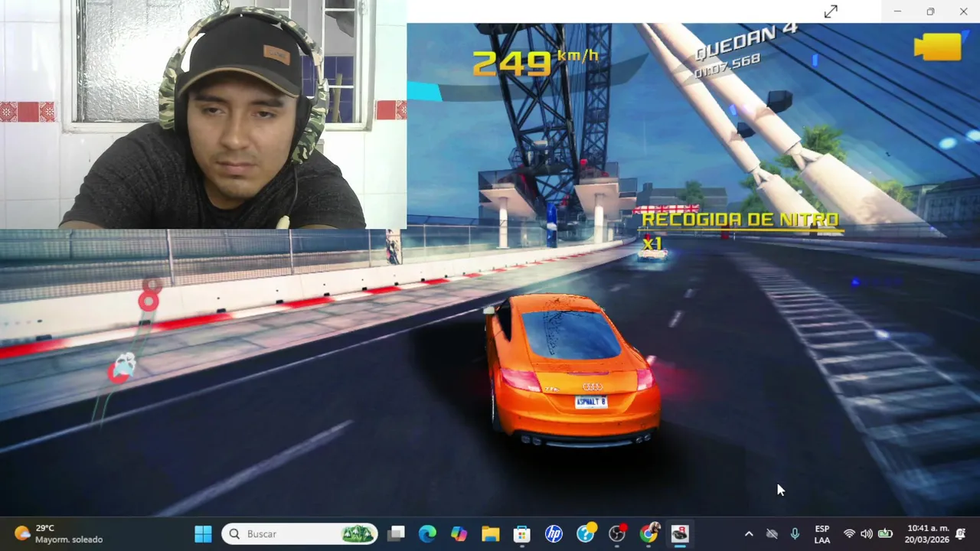Click the yellow camera view icon in the game
The height and width of the screenshot is (551, 980).
937,47
